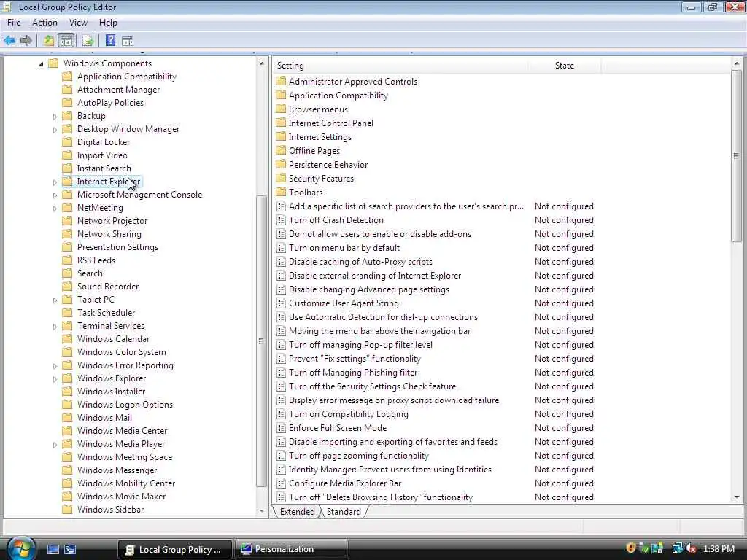Select Network Projector in the tree
This screenshot has height=560, width=747.
click(112, 220)
